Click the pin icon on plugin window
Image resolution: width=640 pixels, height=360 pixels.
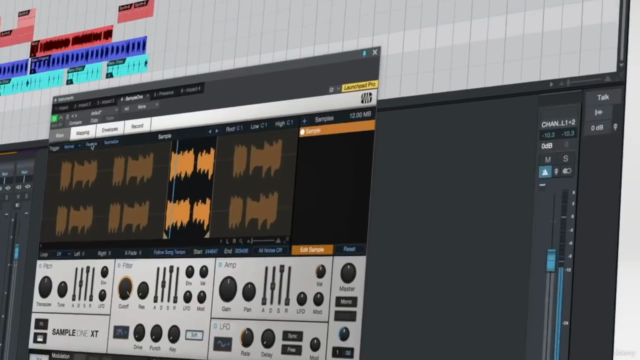coord(364,53)
